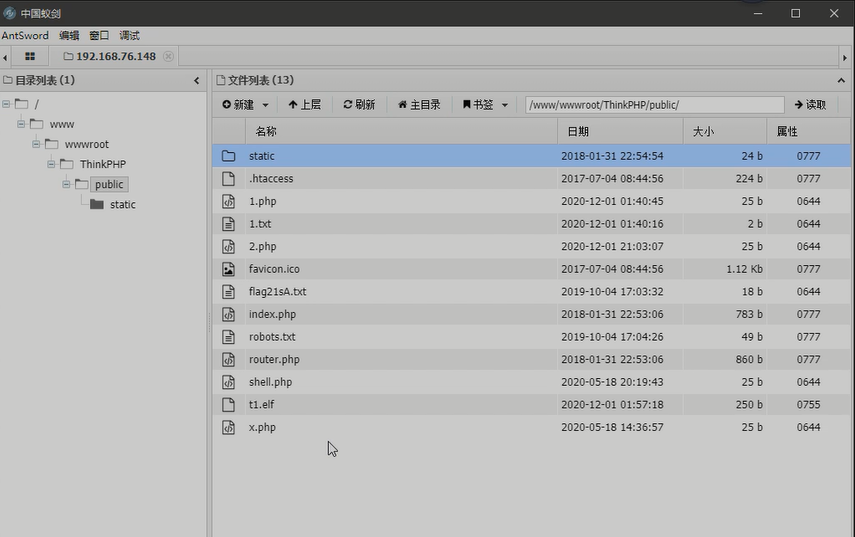Screen dimensions: 855x537
Task: Select the file name flag21sA.txt
Action: [x=278, y=292]
